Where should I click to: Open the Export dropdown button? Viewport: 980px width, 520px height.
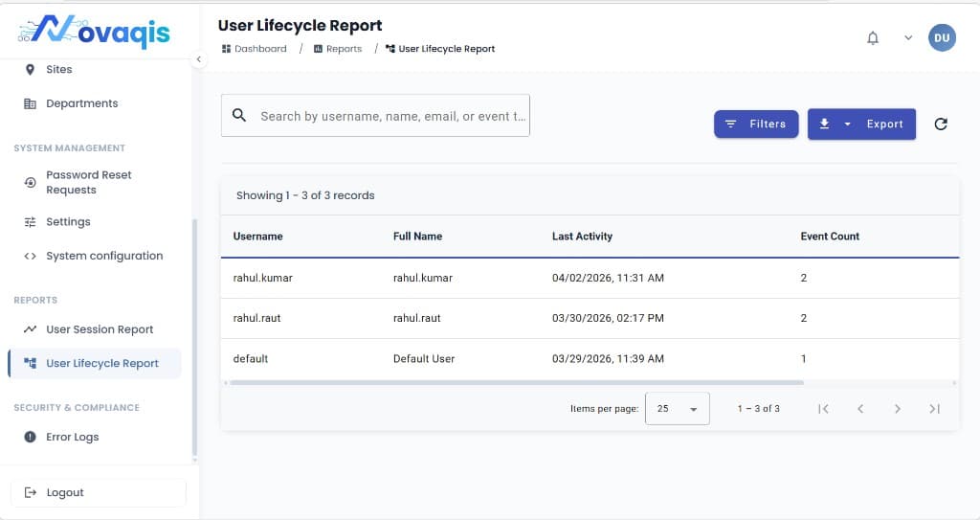pyautogui.click(x=861, y=124)
